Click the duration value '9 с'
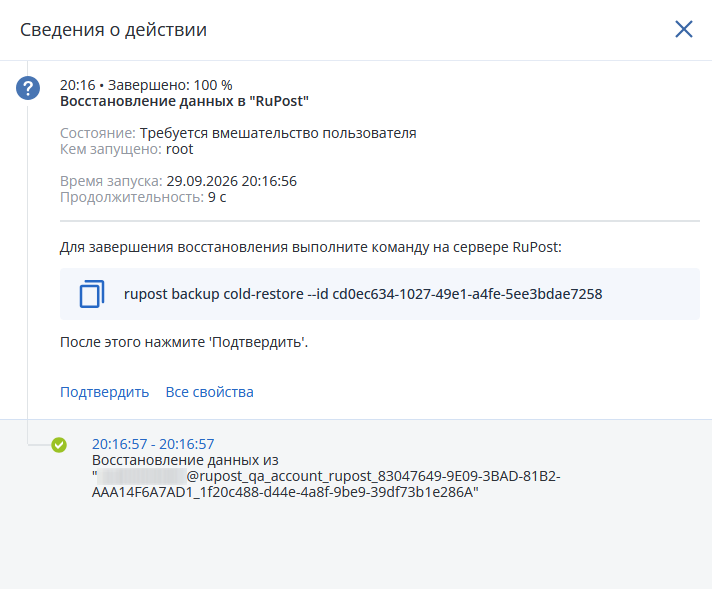 (x=217, y=197)
